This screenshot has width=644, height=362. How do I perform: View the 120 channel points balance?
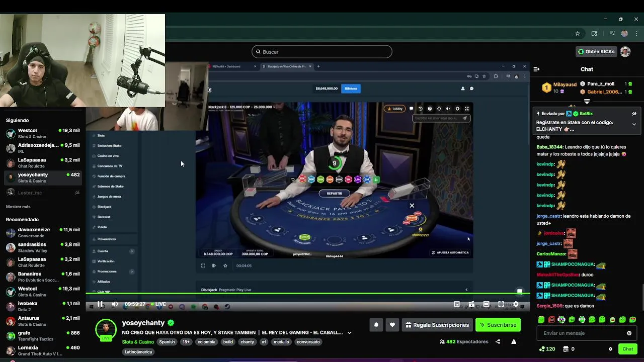[547, 349]
